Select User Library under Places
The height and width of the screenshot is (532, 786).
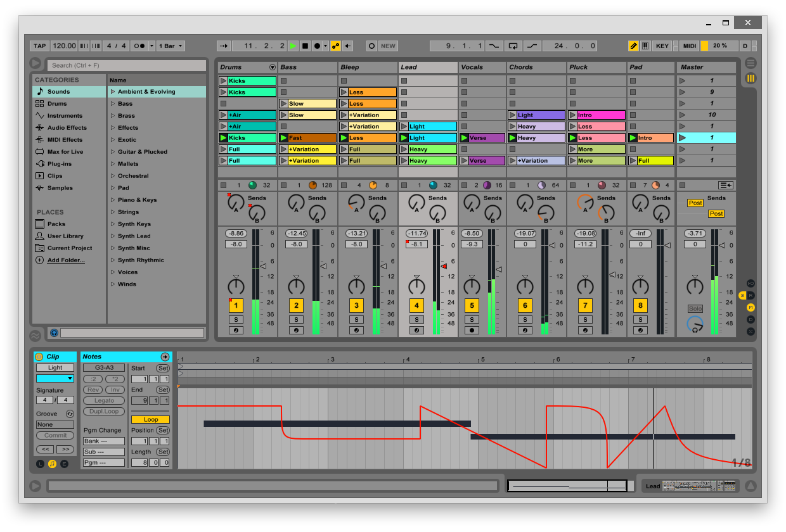tap(65, 236)
